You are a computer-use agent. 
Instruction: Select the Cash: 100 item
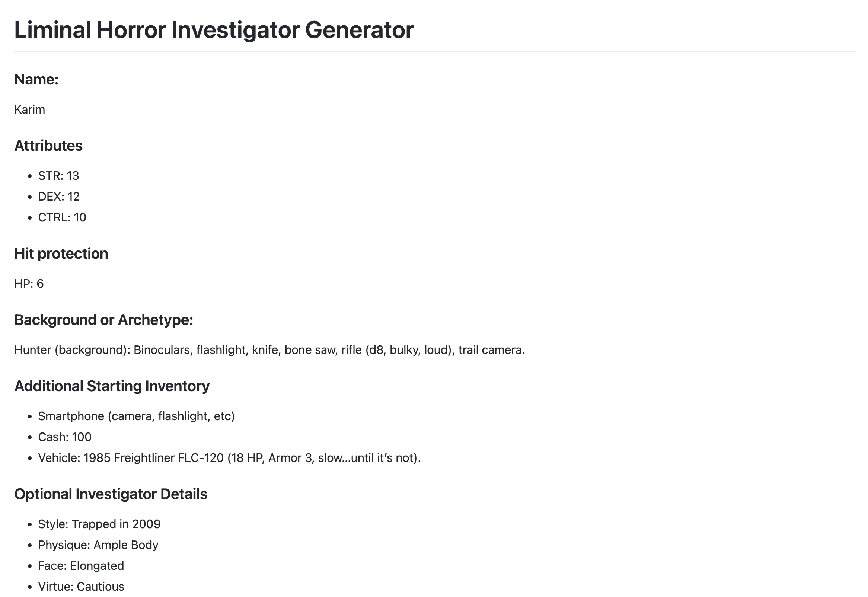pos(65,437)
